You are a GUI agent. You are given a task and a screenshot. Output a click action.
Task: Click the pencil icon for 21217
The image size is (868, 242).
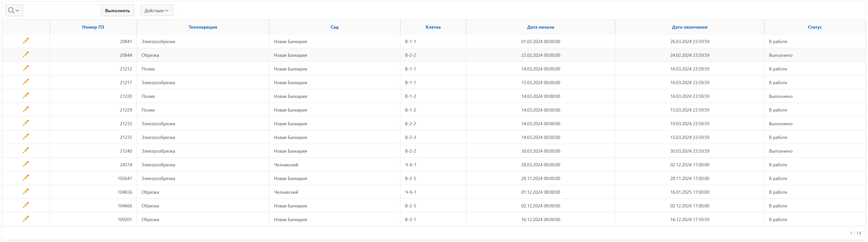[x=26, y=82]
